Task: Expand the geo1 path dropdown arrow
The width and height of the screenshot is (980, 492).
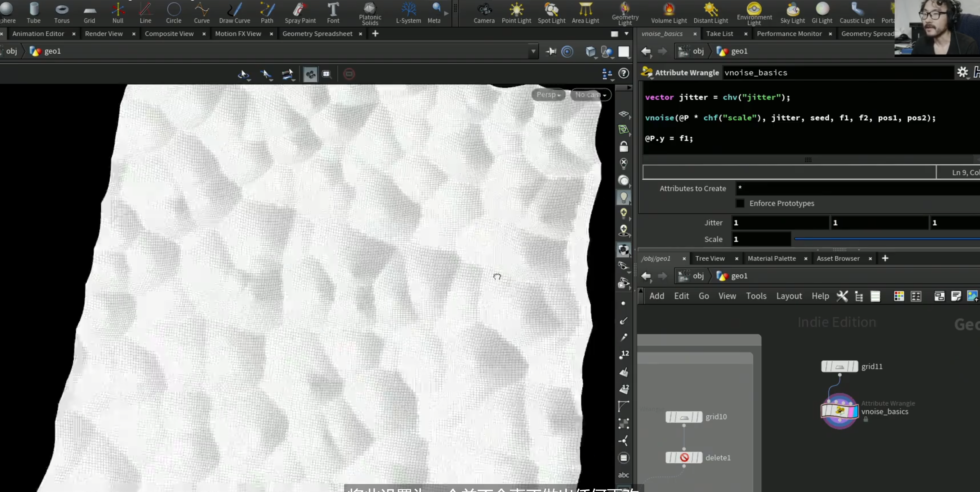Action: coord(533,51)
